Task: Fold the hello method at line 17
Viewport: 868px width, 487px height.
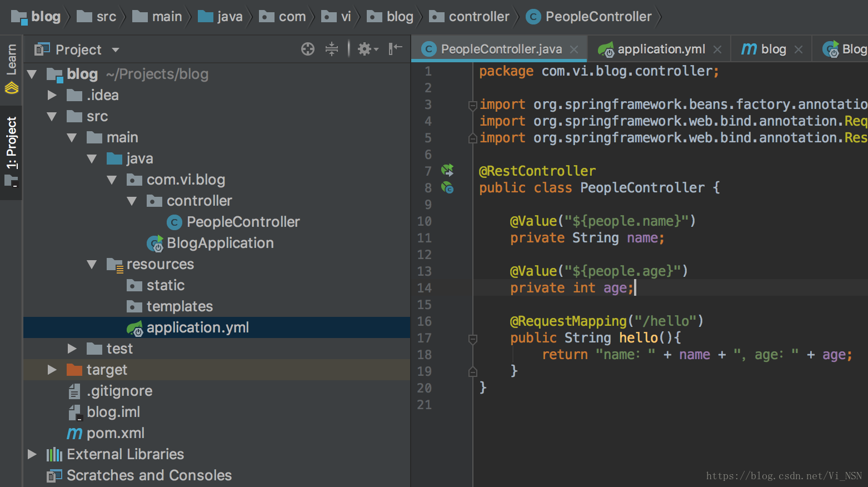Action: click(x=472, y=338)
